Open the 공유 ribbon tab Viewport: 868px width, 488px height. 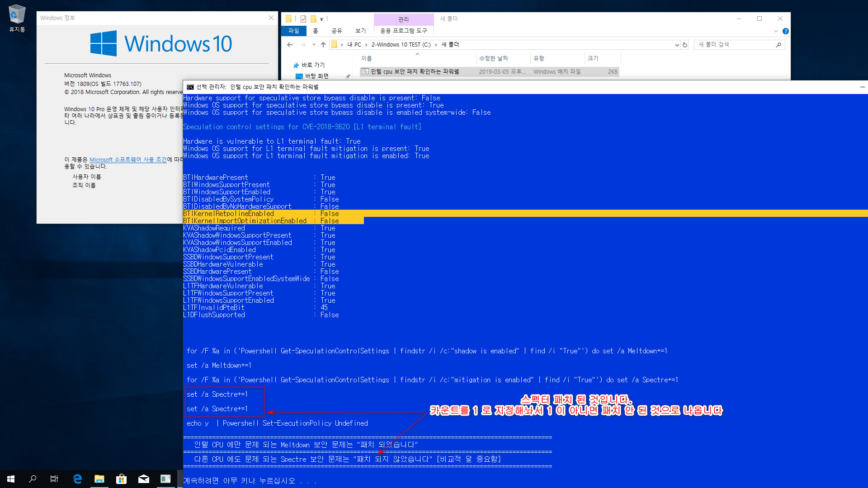click(x=337, y=31)
